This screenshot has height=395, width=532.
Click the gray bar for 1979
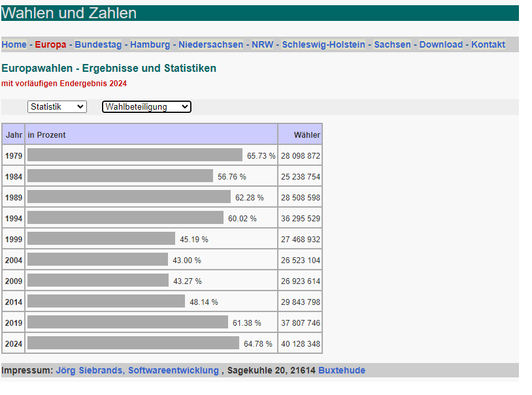[135, 155]
